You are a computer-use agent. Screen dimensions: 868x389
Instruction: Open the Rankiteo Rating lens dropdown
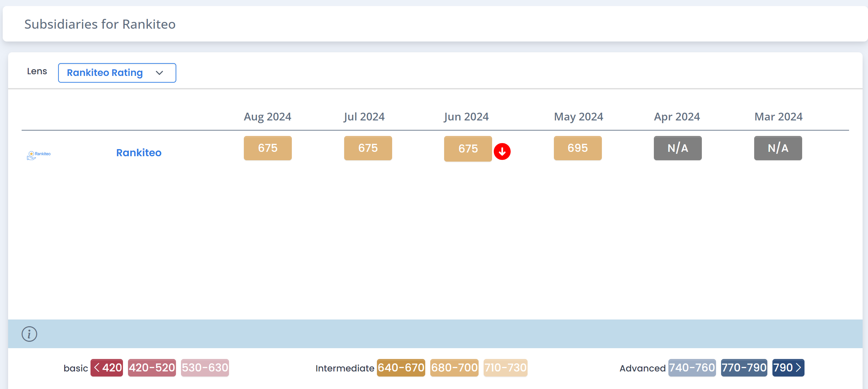117,73
